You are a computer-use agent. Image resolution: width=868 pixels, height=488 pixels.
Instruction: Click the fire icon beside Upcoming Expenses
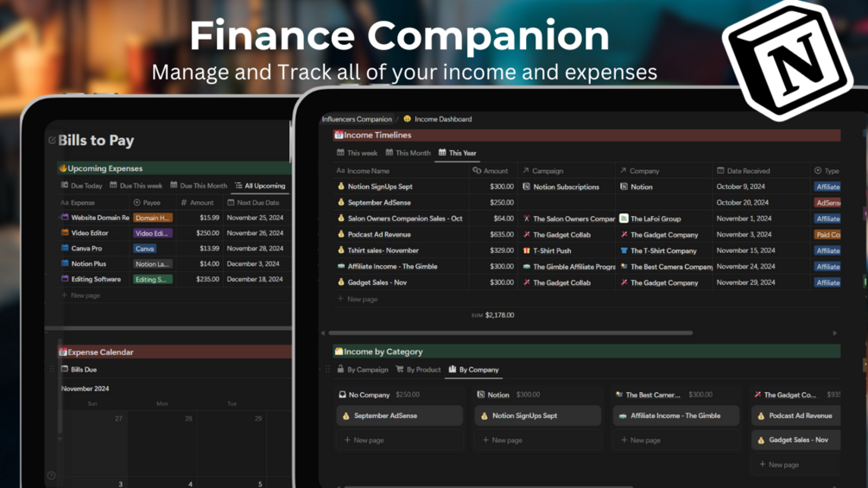[62, 168]
